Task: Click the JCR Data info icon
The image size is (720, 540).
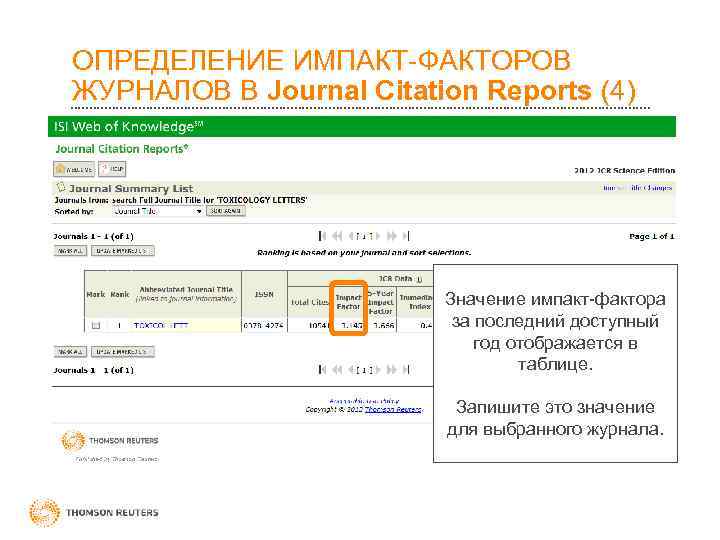Action: click(418, 279)
